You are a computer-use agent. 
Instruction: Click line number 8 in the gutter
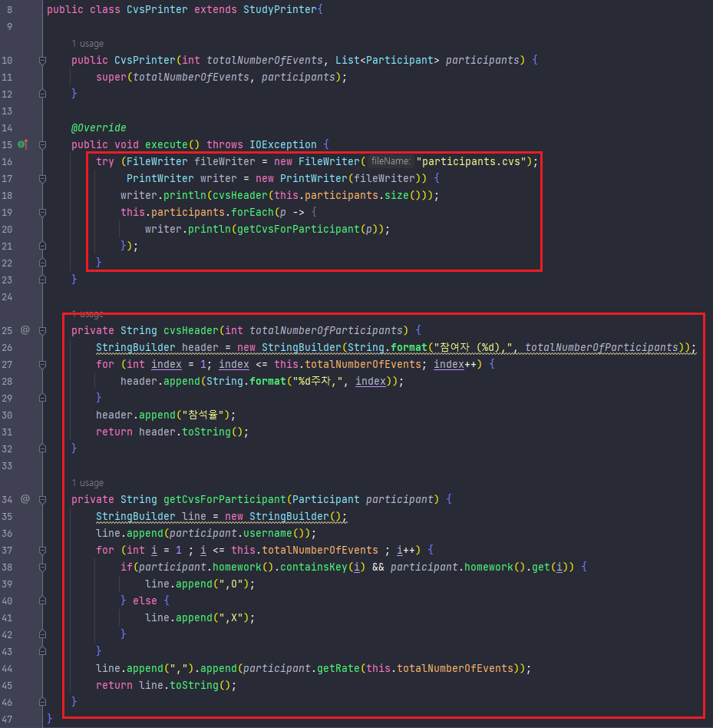pyautogui.click(x=10, y=9)
